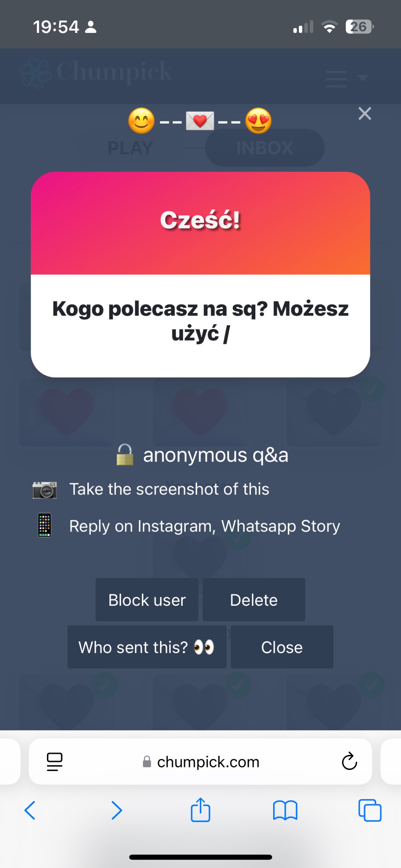The image size is (401, 868).
Task: Switch to the PLAY tab
Action: click(x=130, y=148)
